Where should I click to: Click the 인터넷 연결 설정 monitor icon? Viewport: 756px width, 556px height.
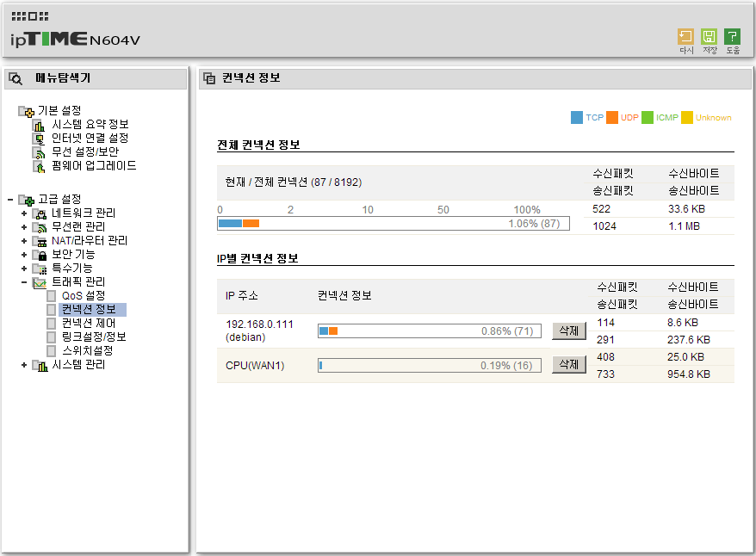[x=39, y=139]
